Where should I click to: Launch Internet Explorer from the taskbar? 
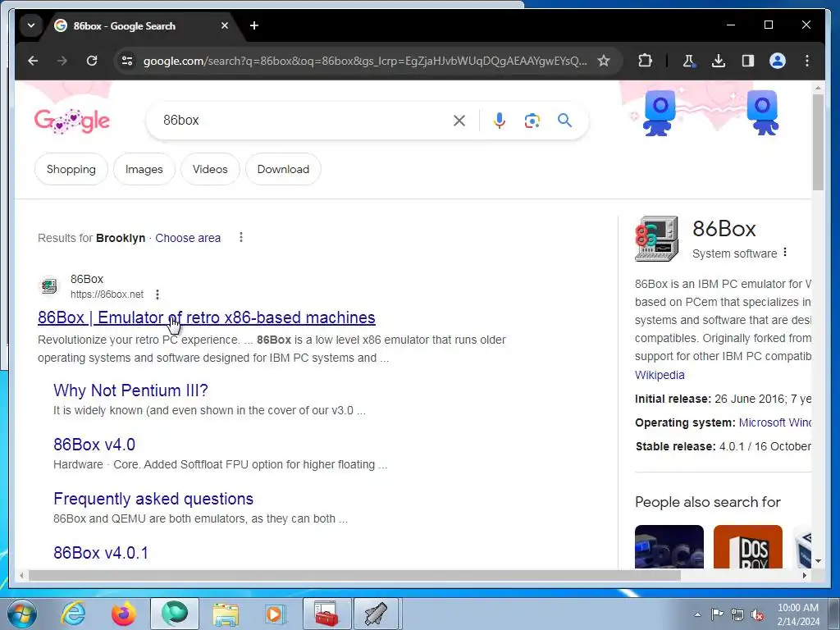[x=72, y=614]
